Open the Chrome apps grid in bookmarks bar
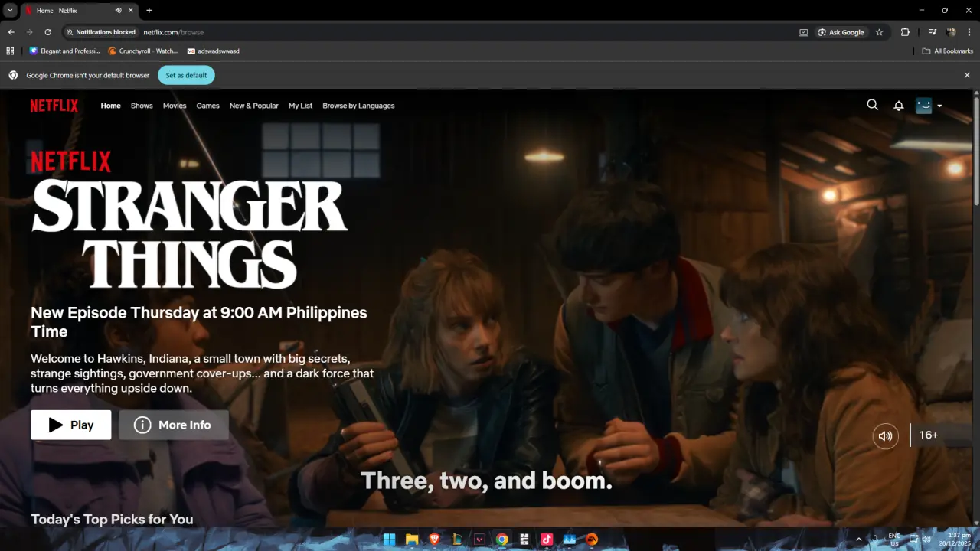This screenshot has width=980, height=551. tap(10, 51)
